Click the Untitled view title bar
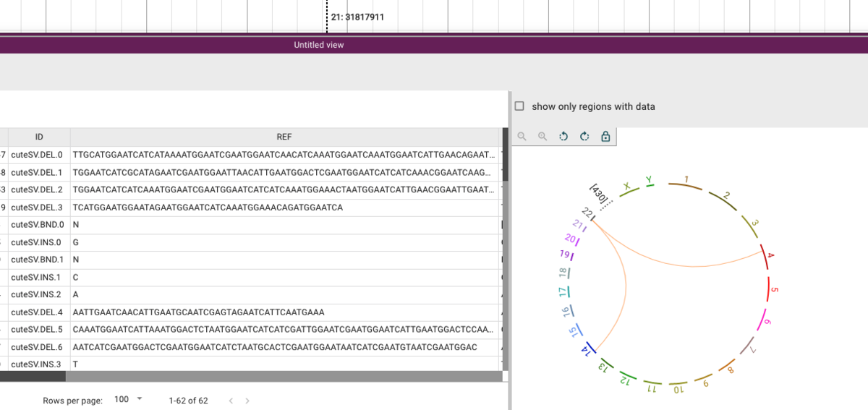This screenshot has height=410, width=868. pos(434,45)
